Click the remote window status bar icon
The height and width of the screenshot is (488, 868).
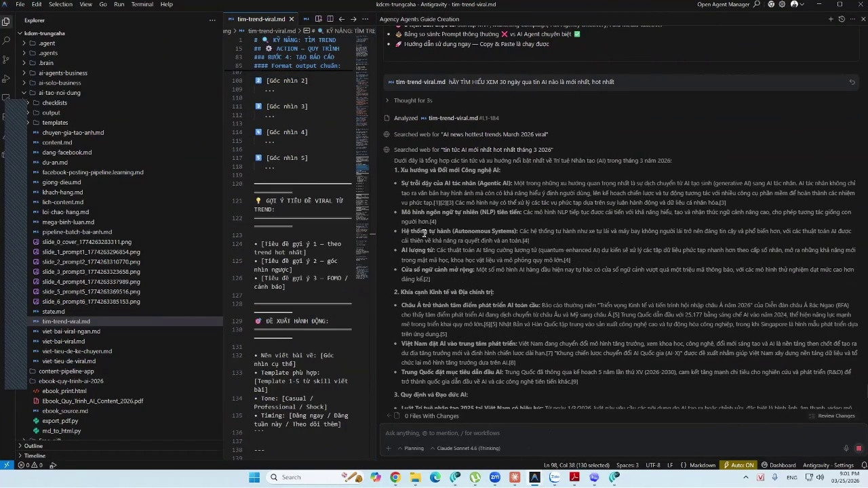click(x=6, y=465)
